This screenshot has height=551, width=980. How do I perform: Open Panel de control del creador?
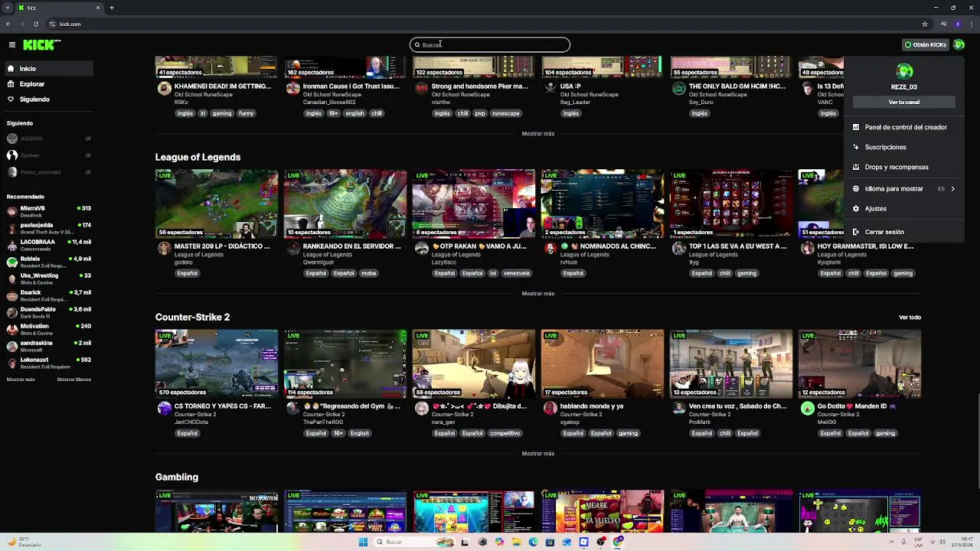pyautogui.click(x=906, y=127)
